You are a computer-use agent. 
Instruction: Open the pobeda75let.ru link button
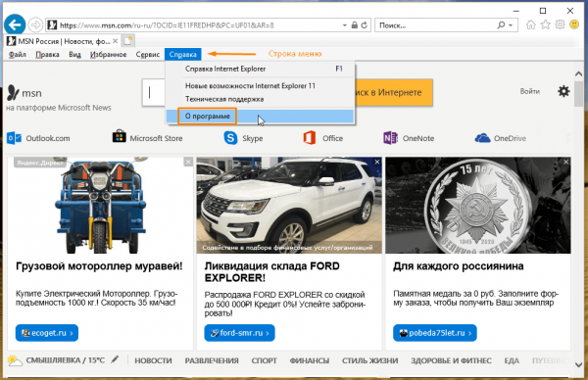coord(434,333)
